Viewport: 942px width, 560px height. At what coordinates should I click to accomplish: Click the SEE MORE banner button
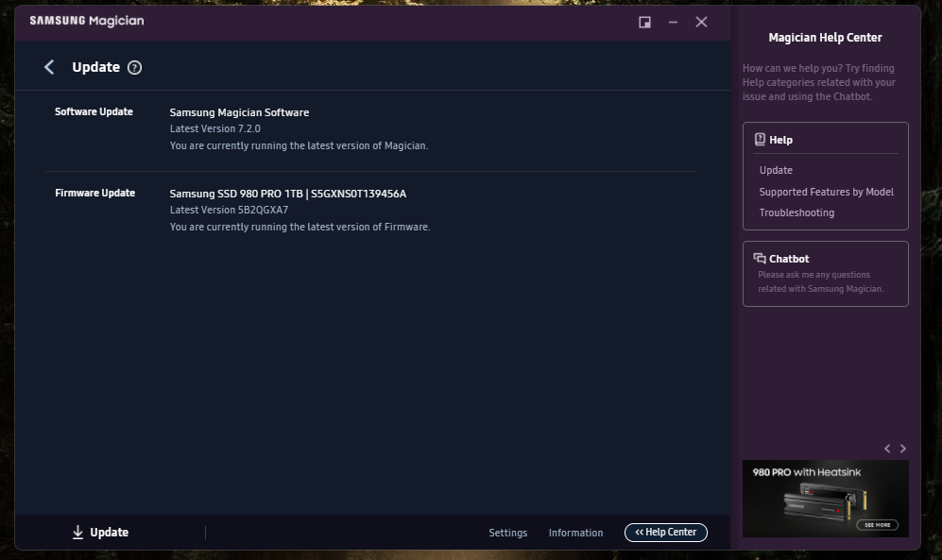pos(877,525)
